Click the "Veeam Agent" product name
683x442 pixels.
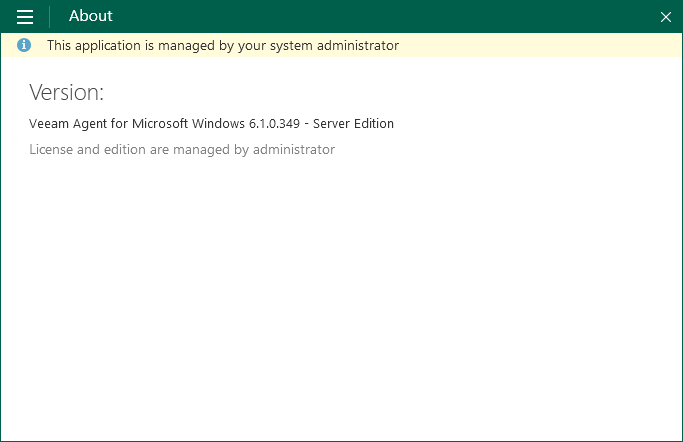[69, 124]
